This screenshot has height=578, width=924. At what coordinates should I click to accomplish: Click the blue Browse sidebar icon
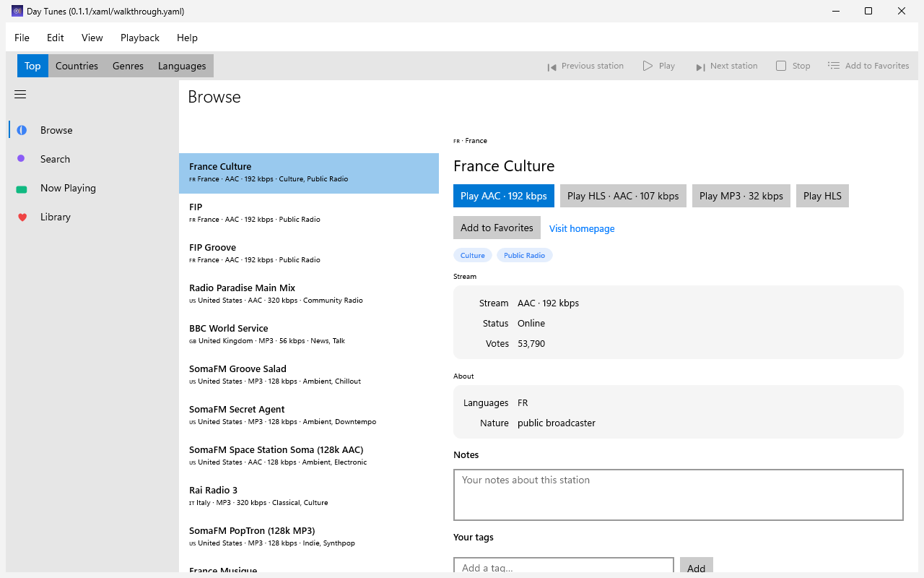click(22, 130)
